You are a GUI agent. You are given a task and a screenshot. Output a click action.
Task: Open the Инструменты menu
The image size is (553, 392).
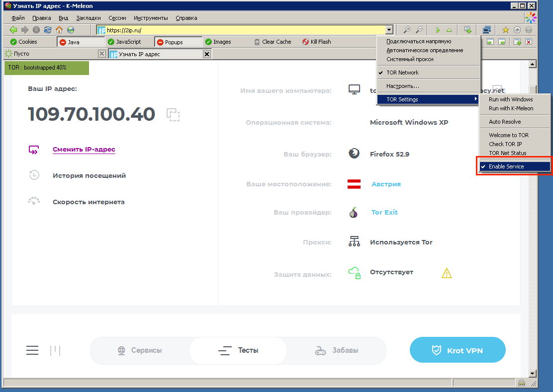[x=151, y=18]
